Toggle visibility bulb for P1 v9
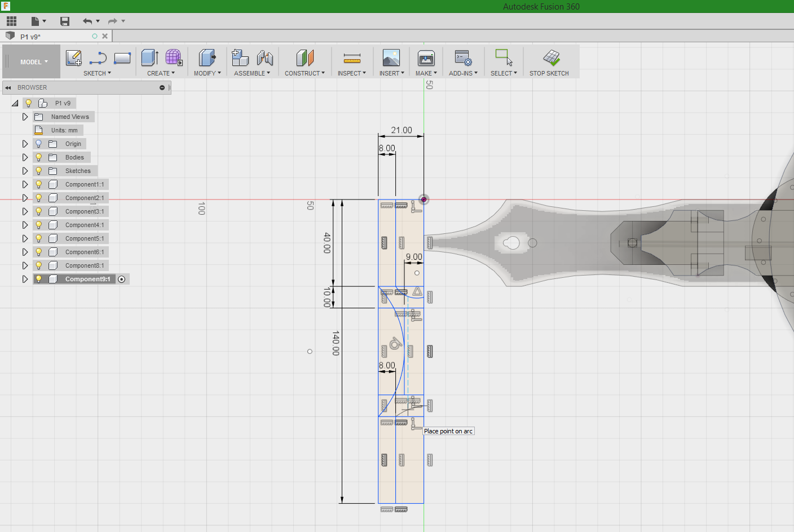Viewport: 794px width, 532px height. [28, 103]
